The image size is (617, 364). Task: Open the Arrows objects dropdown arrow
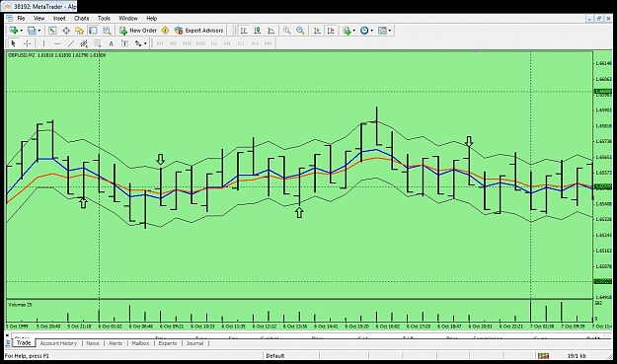pyautogui.click(x=145, y=43)
